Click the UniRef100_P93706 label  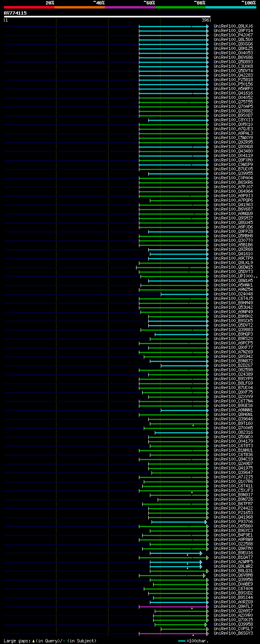pyautogui.click(x=233, y=521)
